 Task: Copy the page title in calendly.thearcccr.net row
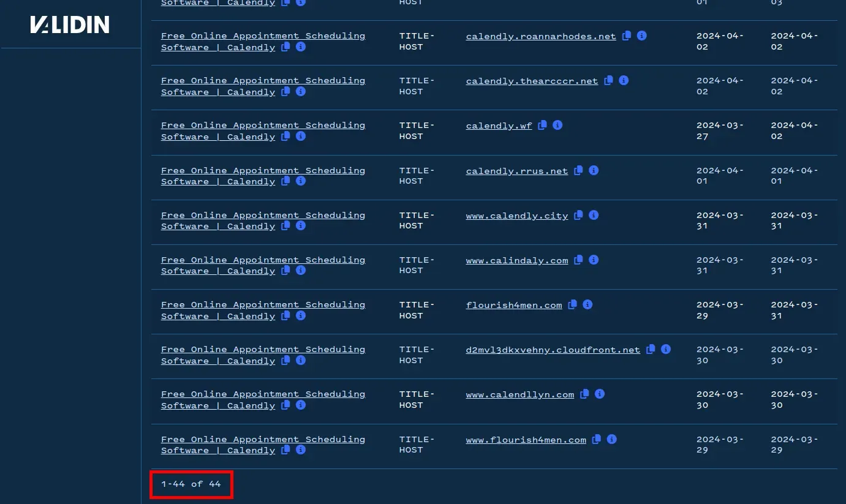pos(285,91)
